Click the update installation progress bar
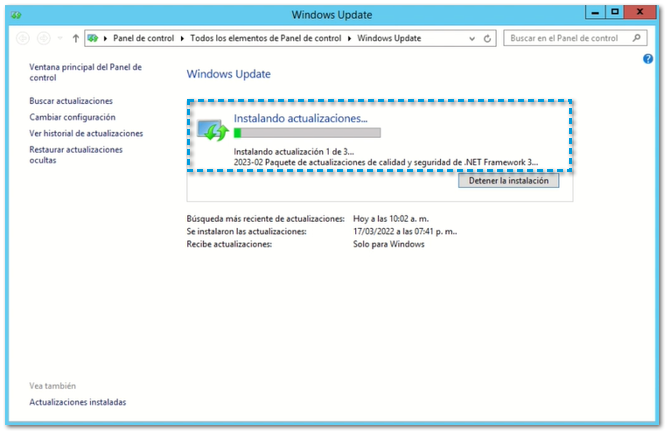 pyautogui.click(x=307, y=133)
